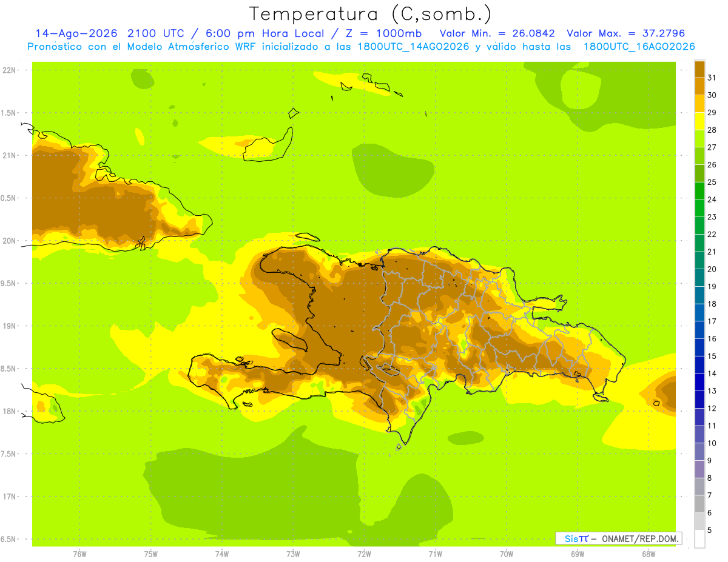Click the "17N" latitude label

click(9, 497)
